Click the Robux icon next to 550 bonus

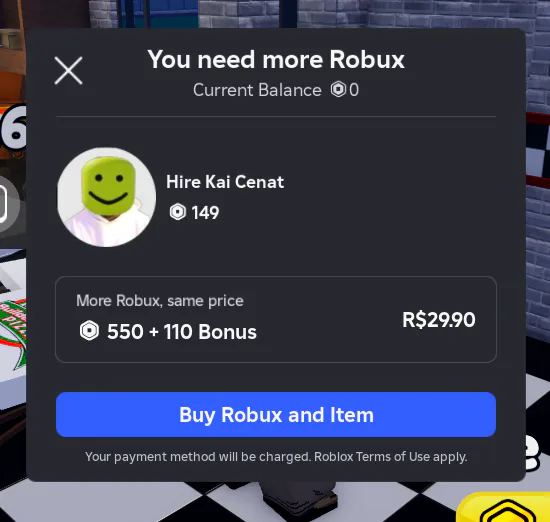89,331
